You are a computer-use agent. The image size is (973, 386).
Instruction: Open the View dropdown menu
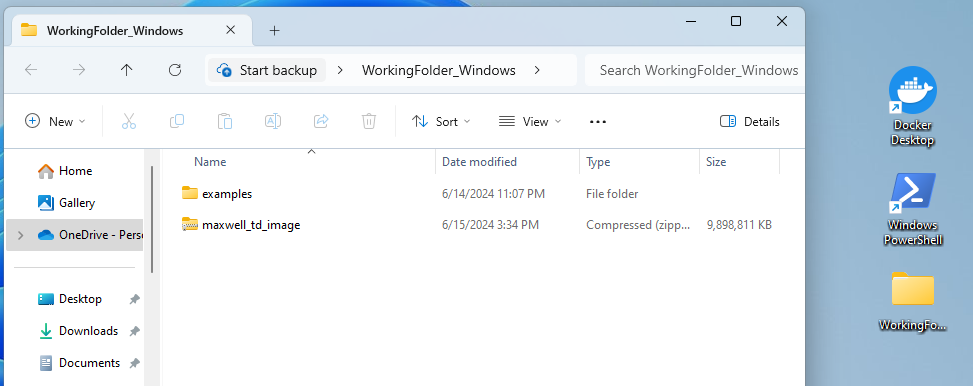[530, 122]
